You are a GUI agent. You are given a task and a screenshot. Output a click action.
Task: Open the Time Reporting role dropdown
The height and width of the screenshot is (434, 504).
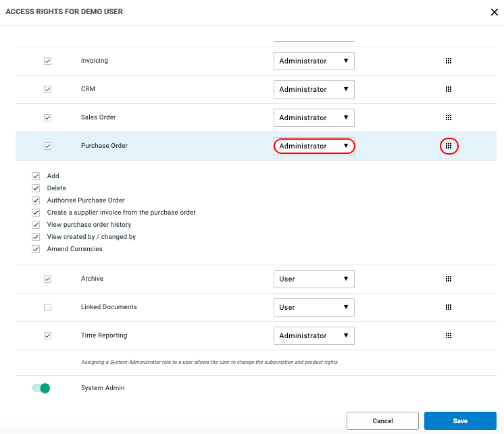(313, 335)
